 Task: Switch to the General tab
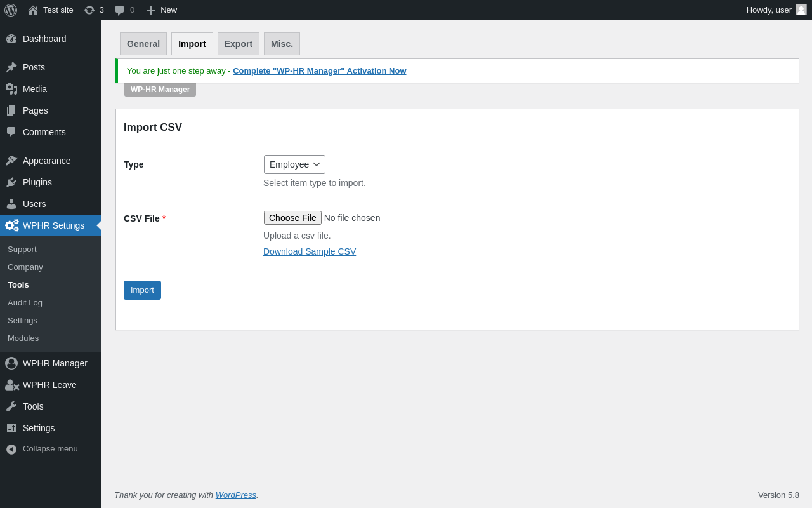pyautogui.click(x=143, y=44)
